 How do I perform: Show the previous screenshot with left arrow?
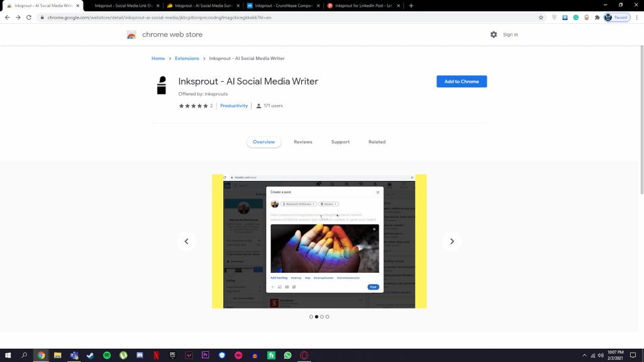coord(186,241)
